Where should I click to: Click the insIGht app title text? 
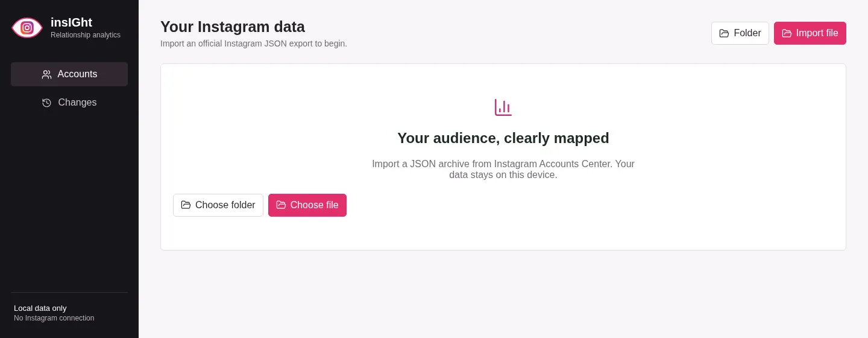(71, 22)
